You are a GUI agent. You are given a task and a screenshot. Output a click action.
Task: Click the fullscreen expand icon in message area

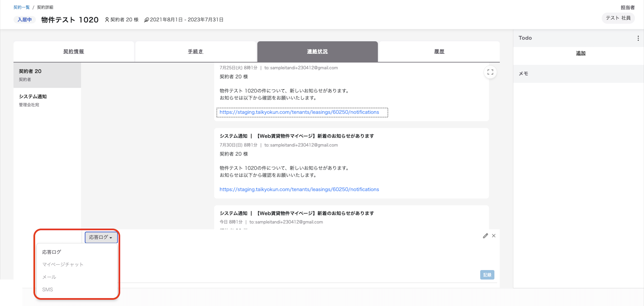pyautogui.click(x=490, y=72)
